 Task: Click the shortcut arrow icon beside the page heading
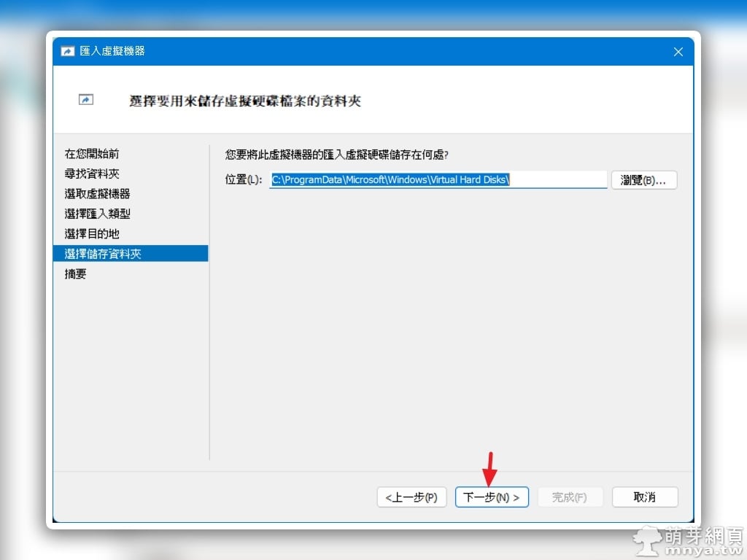click(x=86, y=100)
